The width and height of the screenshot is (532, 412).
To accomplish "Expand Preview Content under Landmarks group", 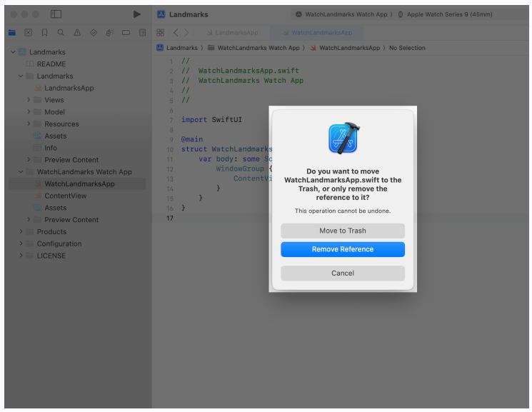I will coord(29,159).
